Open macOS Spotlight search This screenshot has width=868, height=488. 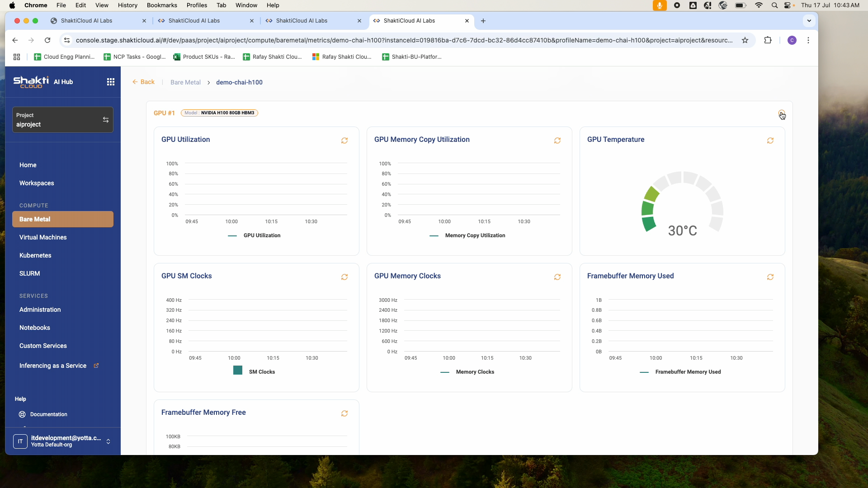pyautogui.click(x=774, y=5)
